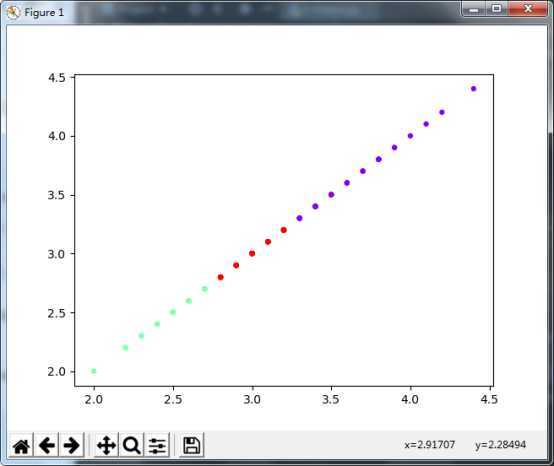Click the purple point at x=3.5
This screenshot has height=466, width=554.
[331, 195]
